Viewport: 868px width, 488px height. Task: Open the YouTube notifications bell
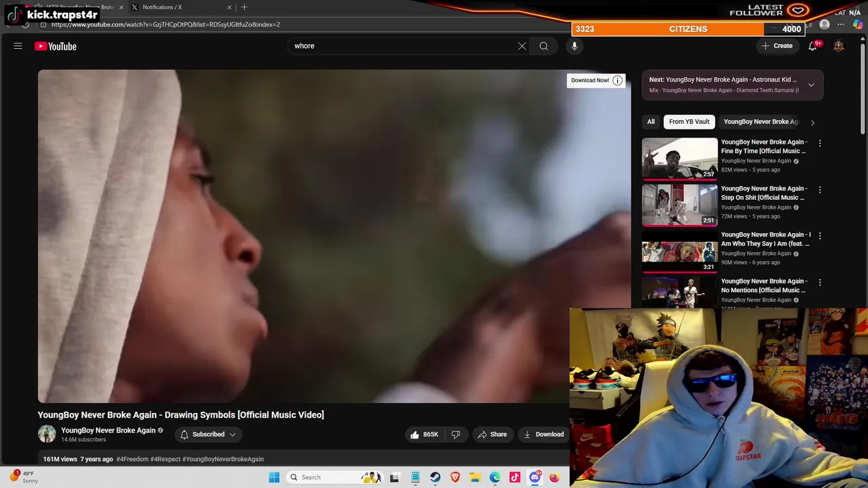point(812,46)
